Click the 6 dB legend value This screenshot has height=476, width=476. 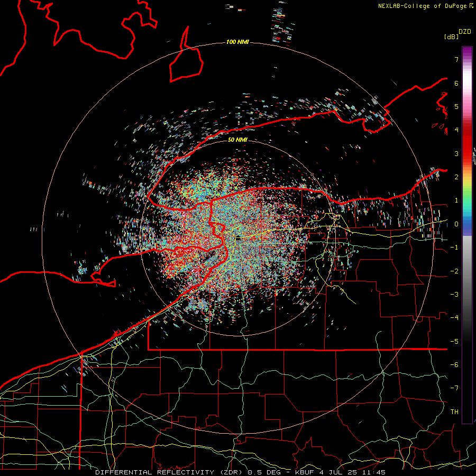(x=456, y=83)
